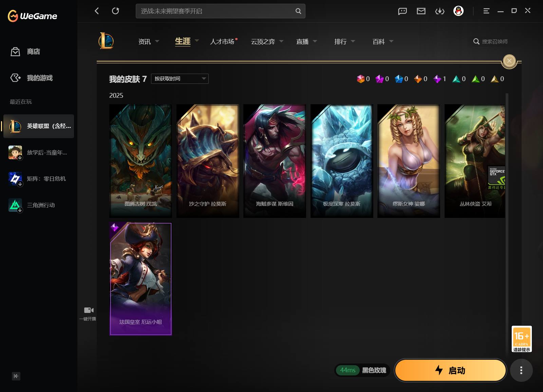Image resolution: width=543 pixels, height=392 pixels.
Task: Open 缪斯女神 娑娜 skin card
Action: pyautogui.click(x=409, y=161)
